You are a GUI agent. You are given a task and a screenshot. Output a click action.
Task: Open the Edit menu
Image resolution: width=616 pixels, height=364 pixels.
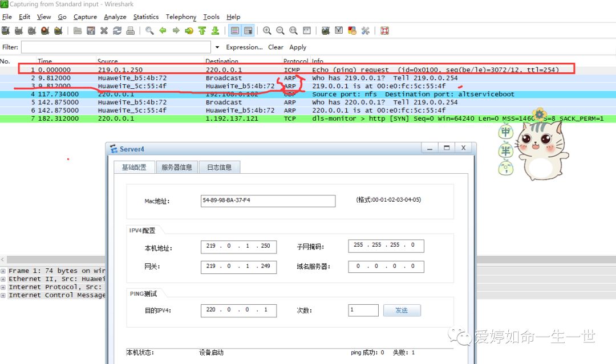tap(25, 17)
